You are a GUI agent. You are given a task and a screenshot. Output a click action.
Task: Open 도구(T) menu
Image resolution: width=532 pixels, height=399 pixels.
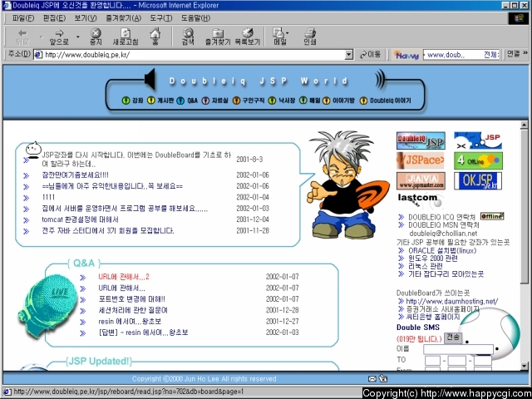161,18
